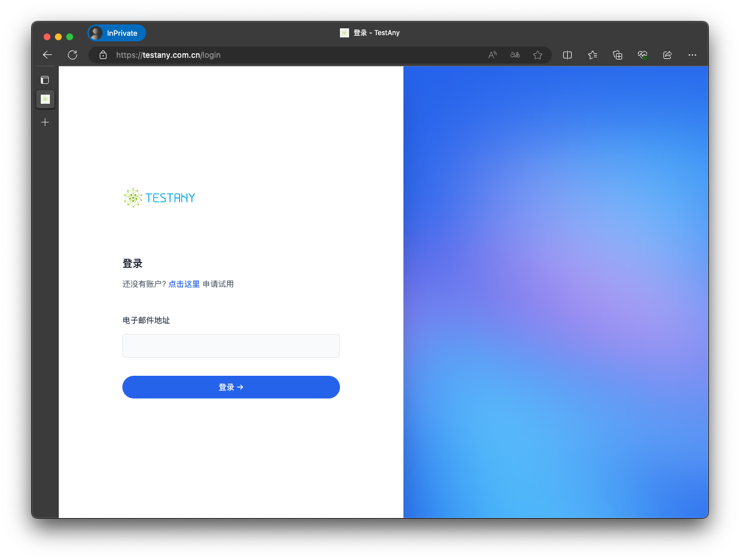This screenshot has width=740, height=560.
Task: Go back using the browser back arrow
Action: [48, 55]
